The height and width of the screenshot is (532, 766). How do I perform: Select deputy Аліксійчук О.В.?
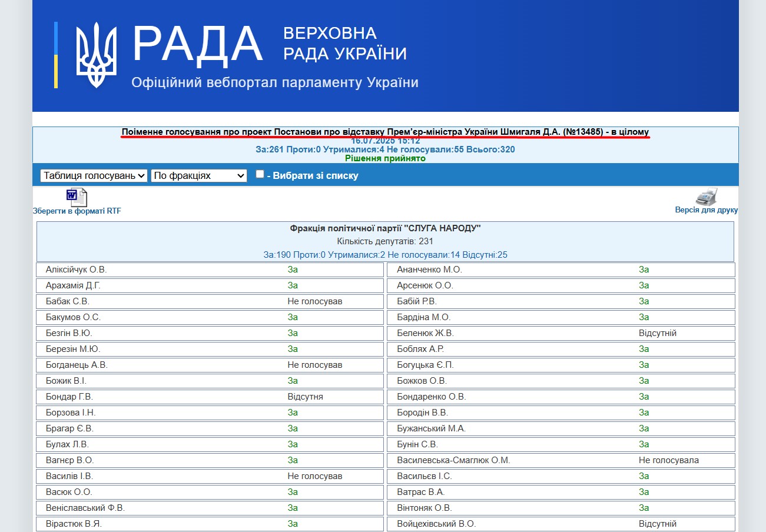[77, 270]
